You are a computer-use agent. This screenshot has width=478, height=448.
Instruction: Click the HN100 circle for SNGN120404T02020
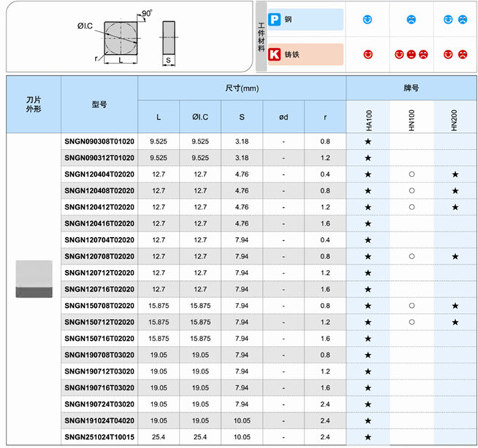tap(412, 174)
